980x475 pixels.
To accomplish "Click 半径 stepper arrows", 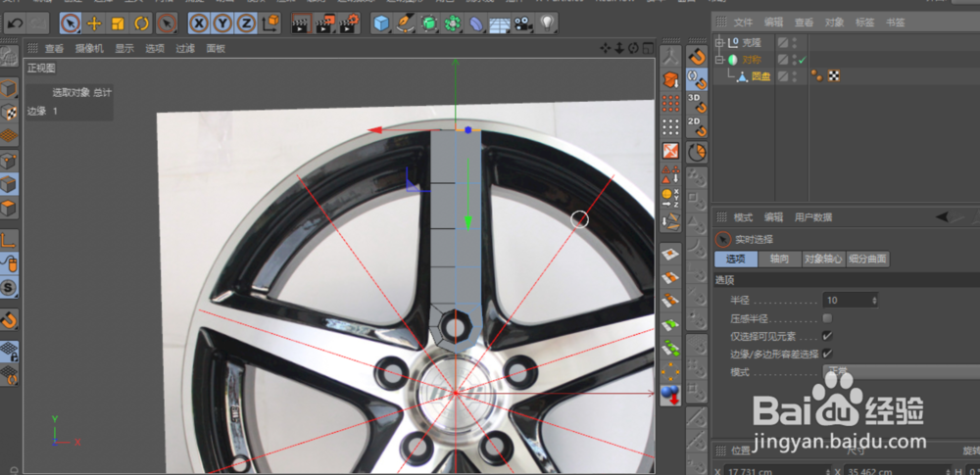I will [x=874, y=300].
